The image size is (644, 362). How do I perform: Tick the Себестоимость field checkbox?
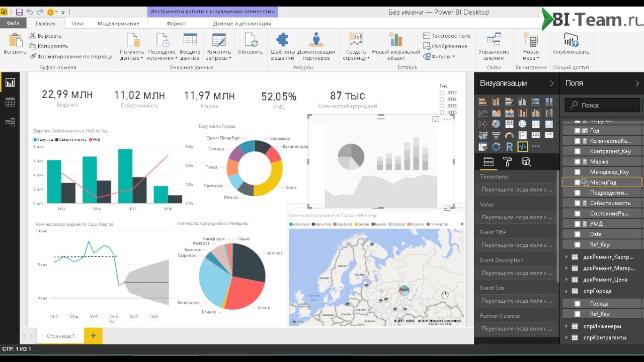click(x=578, y=203)
